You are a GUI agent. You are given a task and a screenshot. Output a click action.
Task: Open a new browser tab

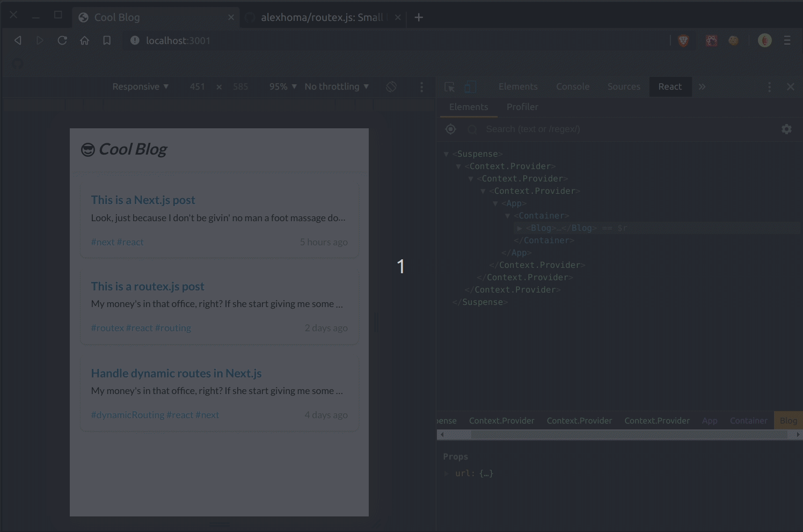tap(419, 17)
